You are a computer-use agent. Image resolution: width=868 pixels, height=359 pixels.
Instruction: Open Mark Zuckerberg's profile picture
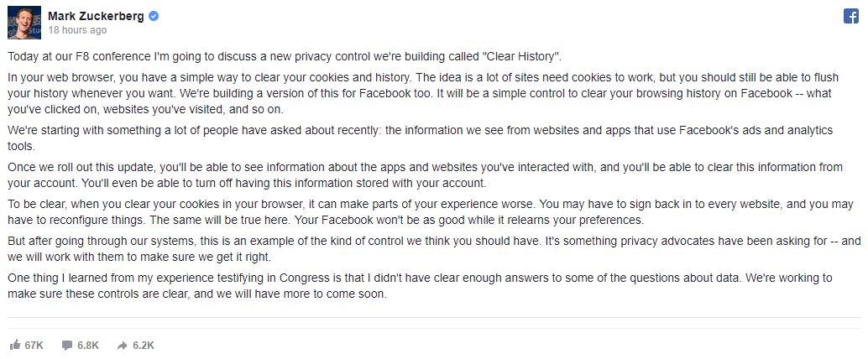(24, 23)
